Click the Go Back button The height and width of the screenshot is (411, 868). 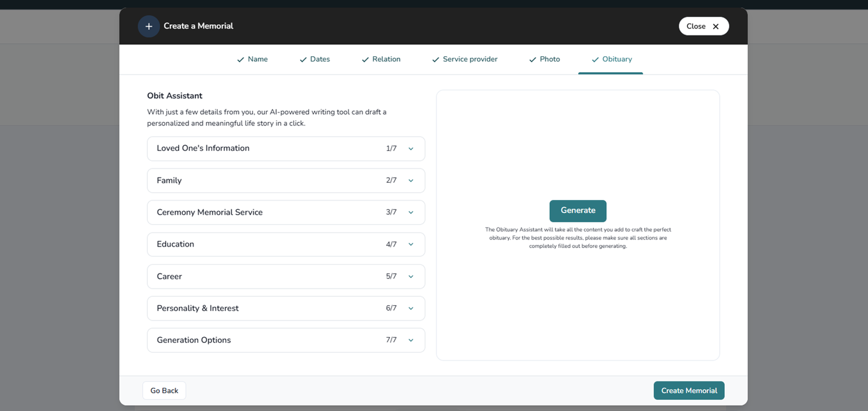pyautogui.click(x=164, y=390)
